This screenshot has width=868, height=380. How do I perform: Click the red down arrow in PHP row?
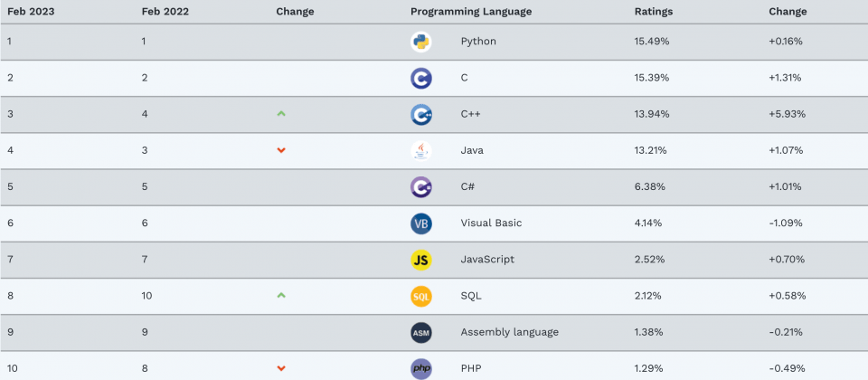point(280,368)
